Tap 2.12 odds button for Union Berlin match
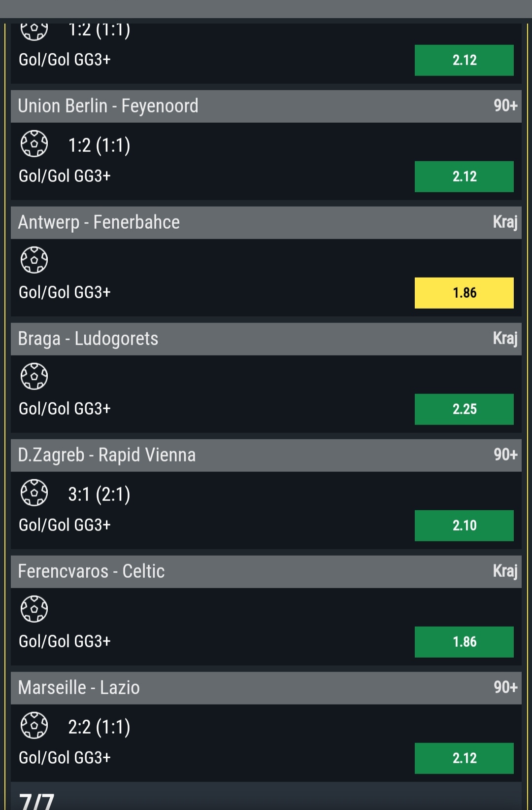532x810 pixels. coord(464,176)
